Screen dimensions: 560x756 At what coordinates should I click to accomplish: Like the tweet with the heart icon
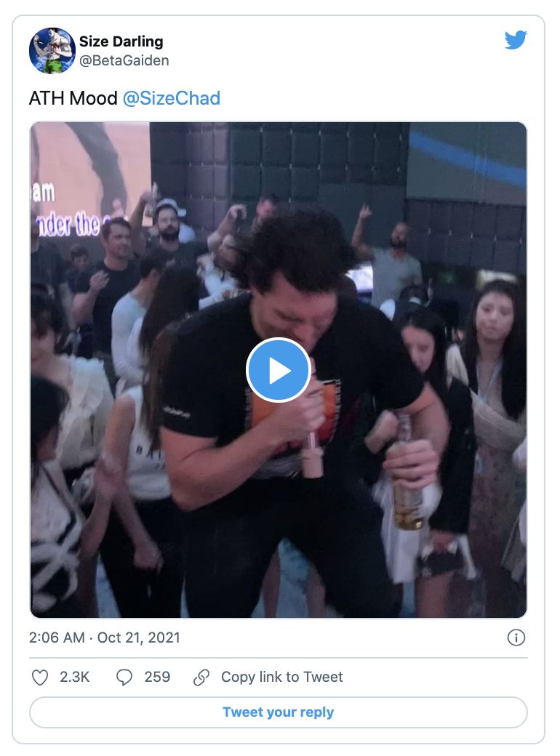point(40,677)
